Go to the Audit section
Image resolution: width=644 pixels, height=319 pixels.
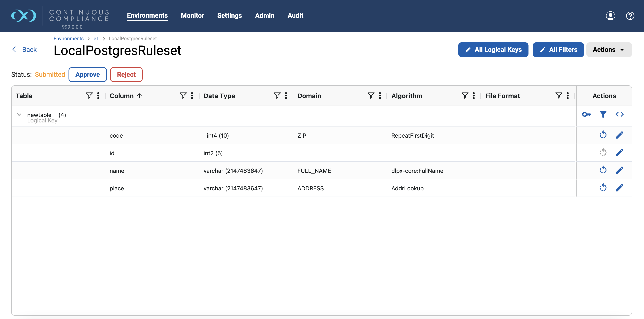(295, 16)
